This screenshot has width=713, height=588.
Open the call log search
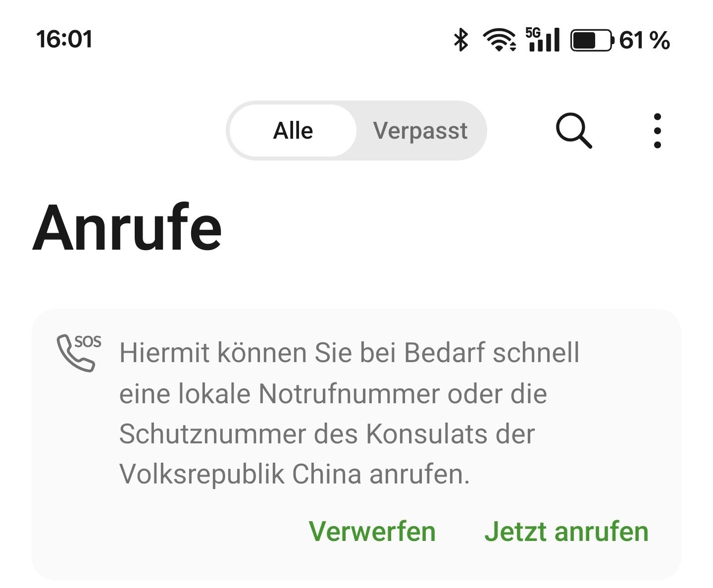tap(574, 131)
